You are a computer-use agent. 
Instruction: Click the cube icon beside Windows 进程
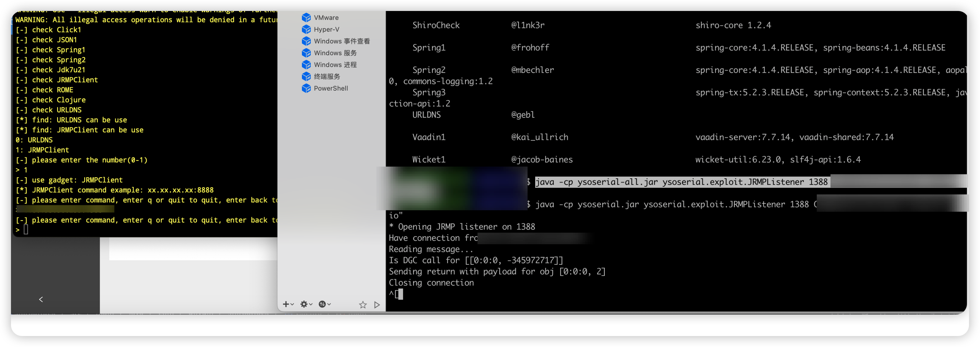(306, 65)
